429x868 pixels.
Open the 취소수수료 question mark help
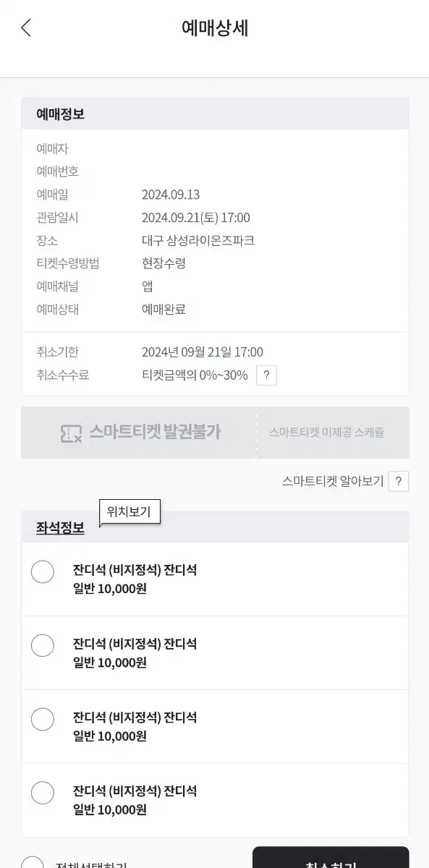tap(266, 375)
